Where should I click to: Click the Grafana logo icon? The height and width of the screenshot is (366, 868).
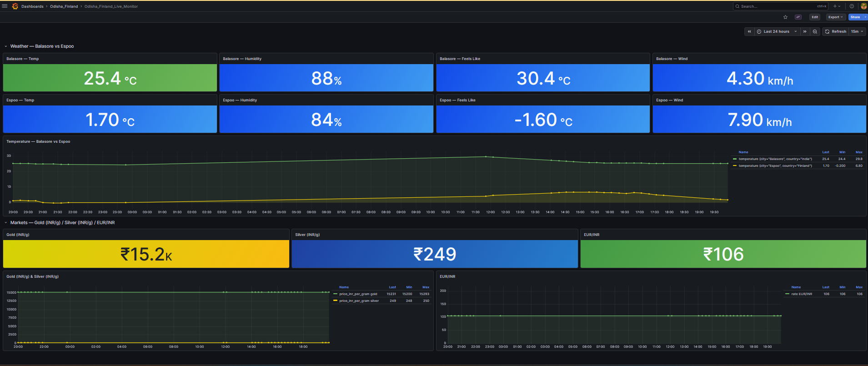(x=15, y=6)
